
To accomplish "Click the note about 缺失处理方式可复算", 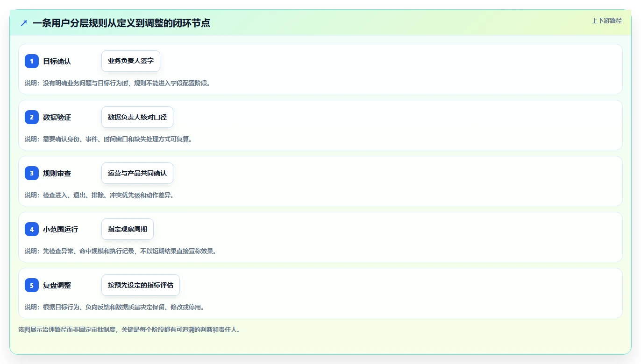I will (x=108, y=139).
